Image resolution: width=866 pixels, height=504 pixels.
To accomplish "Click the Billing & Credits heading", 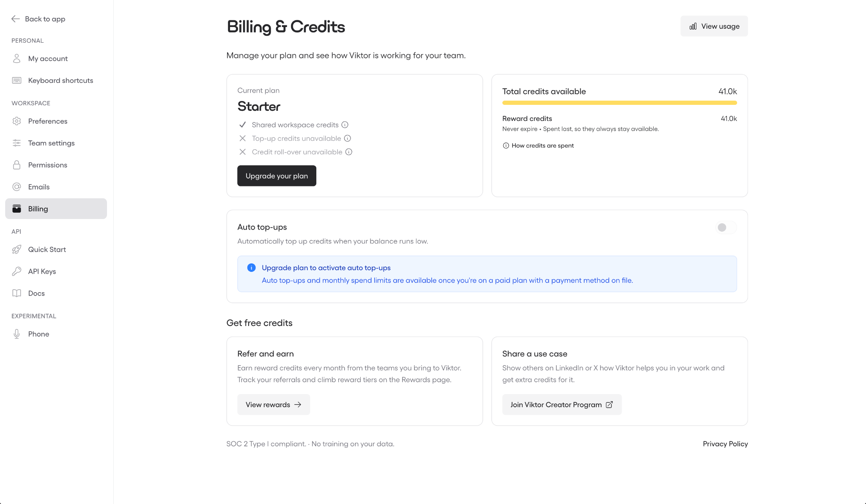I will coord(286,27).
